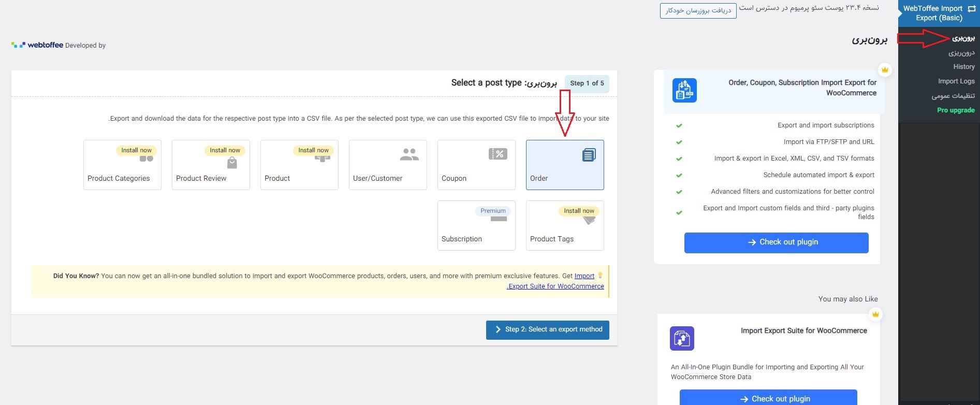Click the Order Coupon Subscription plugin icon
Screen dimensions: 980x405
click(x=684, y=90)
